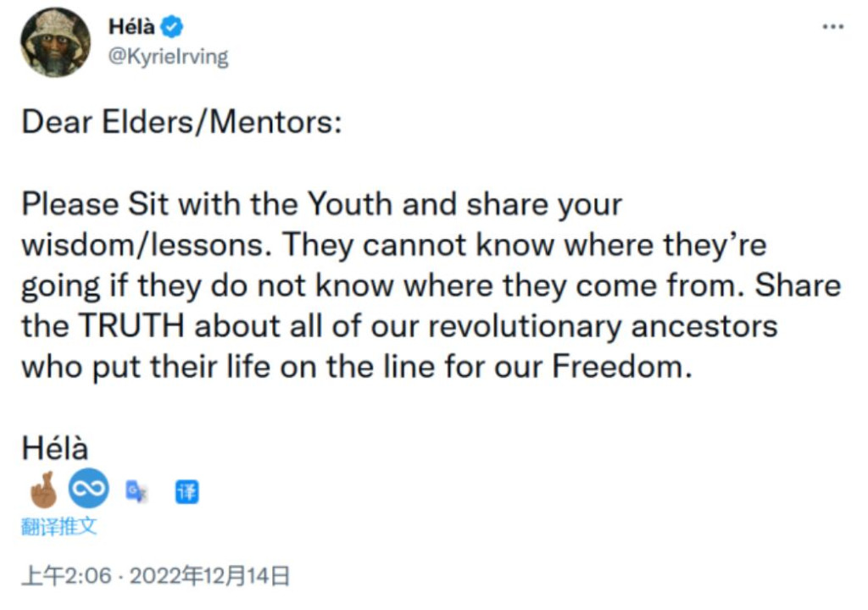Click the 翻译推文 translate tweet link
Viewport: 868px width, 610px height.
58,526
